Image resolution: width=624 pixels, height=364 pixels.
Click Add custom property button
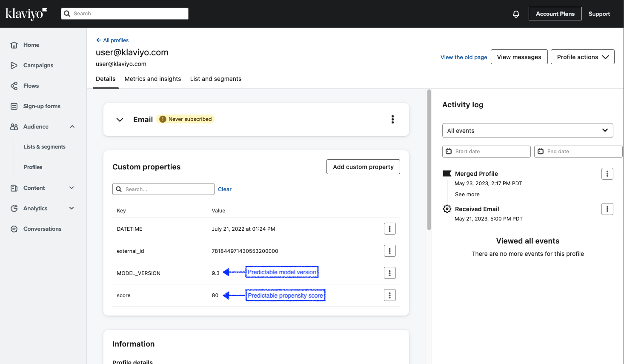click(x=363, y=167)
